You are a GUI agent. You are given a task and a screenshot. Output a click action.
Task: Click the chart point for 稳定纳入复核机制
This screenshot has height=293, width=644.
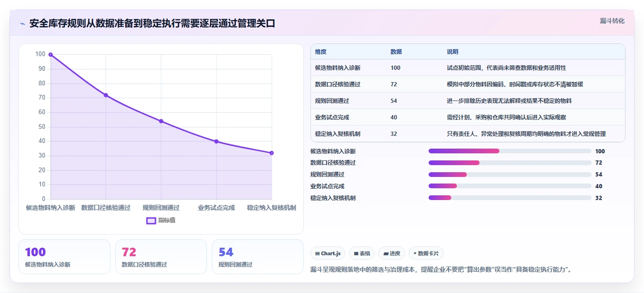point(272,153)
